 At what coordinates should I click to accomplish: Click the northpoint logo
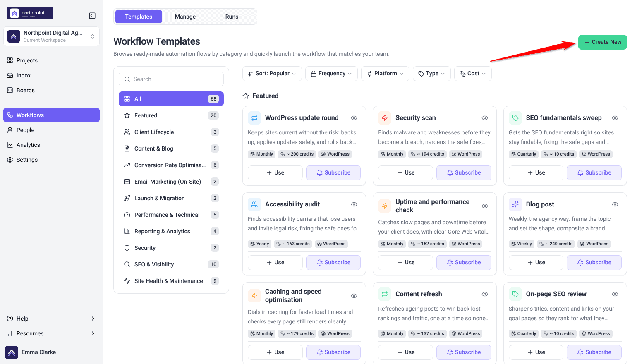pyautogui.click(x=30, y=13)
